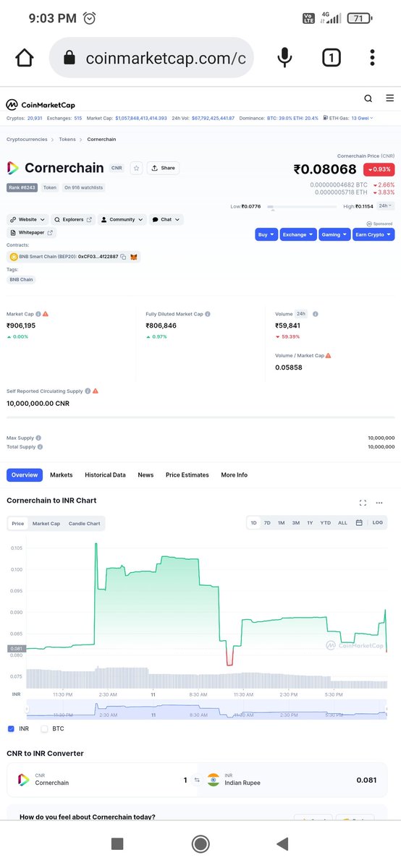Open the More Info tab
Image resolution: width=401 pixels, height=868 pixels.
click(x=234, y=475)
